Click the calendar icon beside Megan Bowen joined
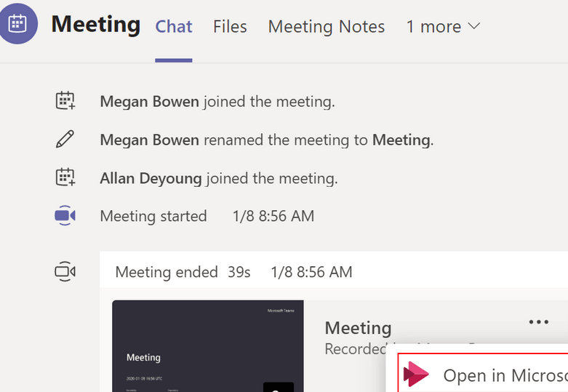Image resolution: width=568 pixels, height=392 pixels. point(65,100)
